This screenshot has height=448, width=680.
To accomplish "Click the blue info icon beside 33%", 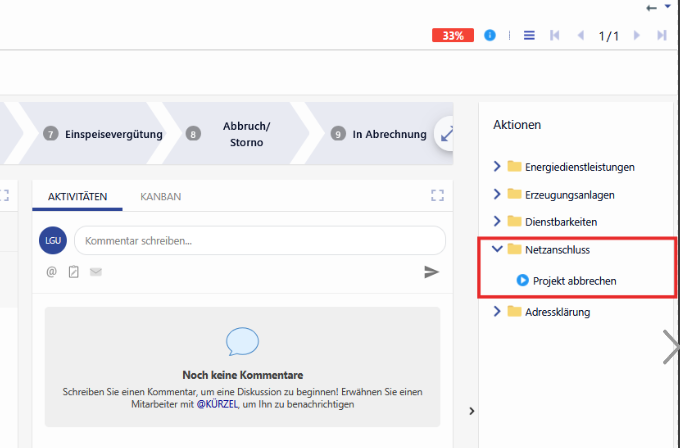I will [490, 35].
